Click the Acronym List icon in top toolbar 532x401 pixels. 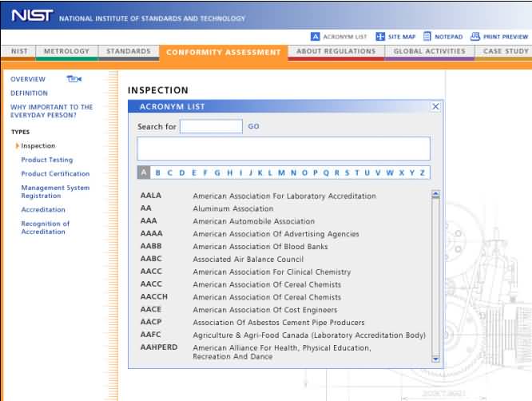[316, 37]
